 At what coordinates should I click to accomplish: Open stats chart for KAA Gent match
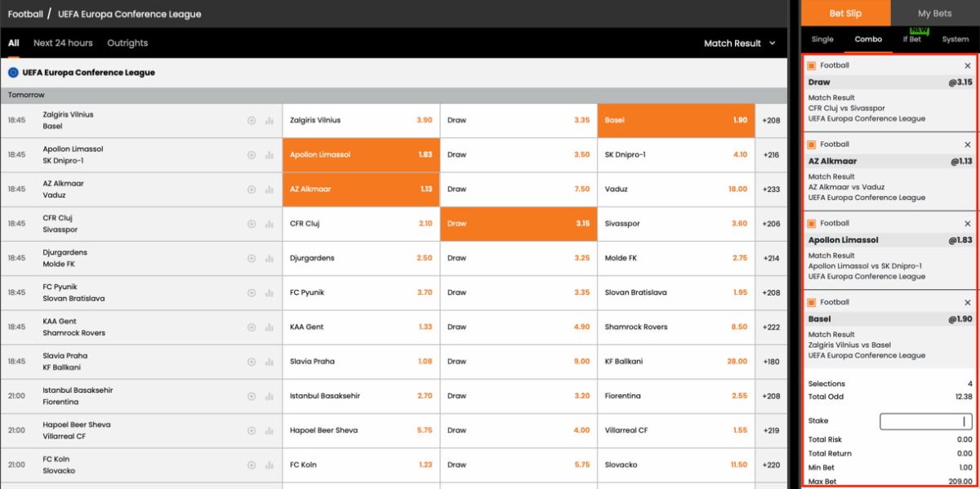(269, 327)
